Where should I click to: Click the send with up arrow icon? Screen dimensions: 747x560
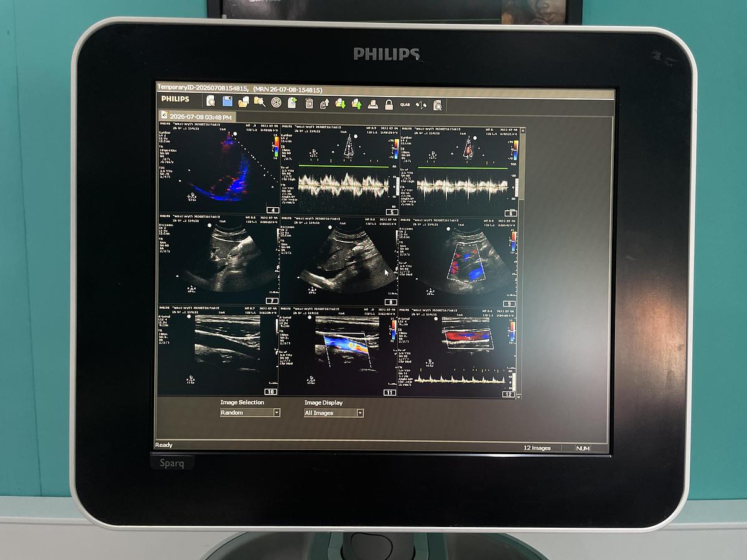point(324,103)
